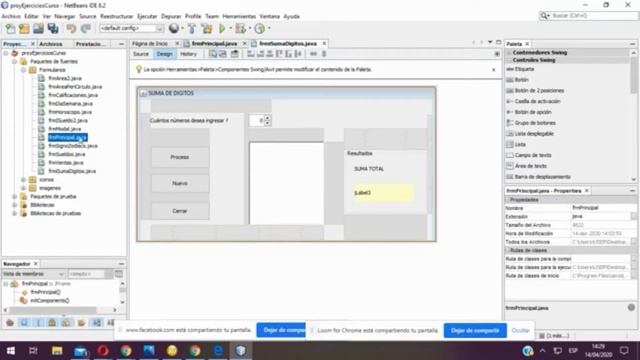The height and width of the screenshot is (360, 640).
Task: Collapse the Paquetes de fuentes node
Action: click(15, 62)
